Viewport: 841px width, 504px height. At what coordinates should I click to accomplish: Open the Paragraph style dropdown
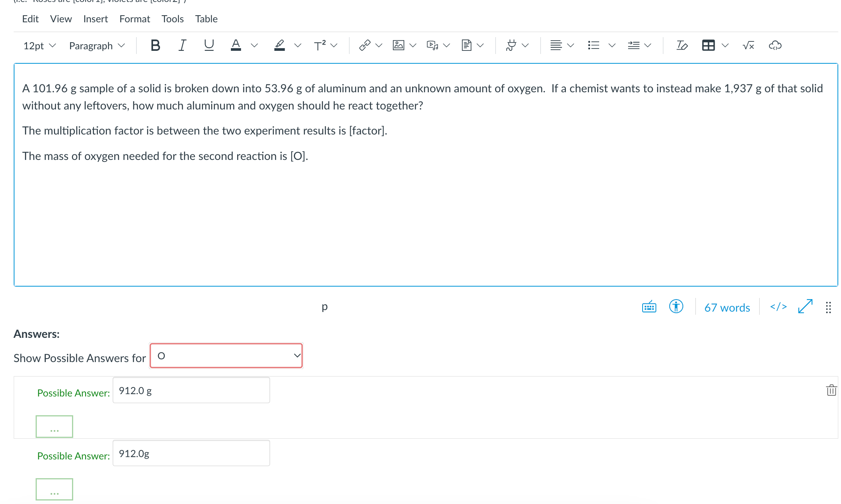[96, 45]
